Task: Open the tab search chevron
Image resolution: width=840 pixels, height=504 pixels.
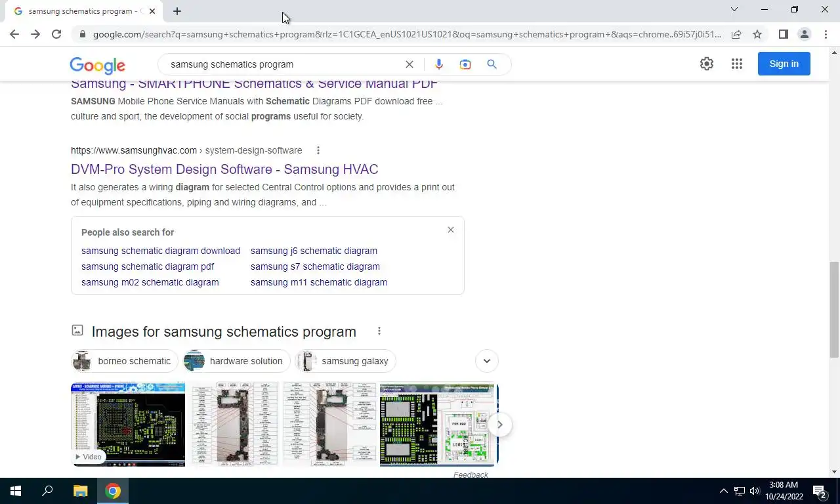Action: coord(734,9)
